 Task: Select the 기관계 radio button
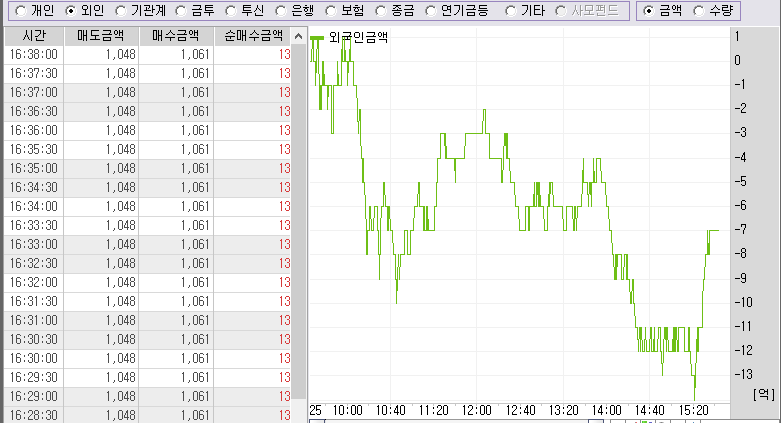121,10
